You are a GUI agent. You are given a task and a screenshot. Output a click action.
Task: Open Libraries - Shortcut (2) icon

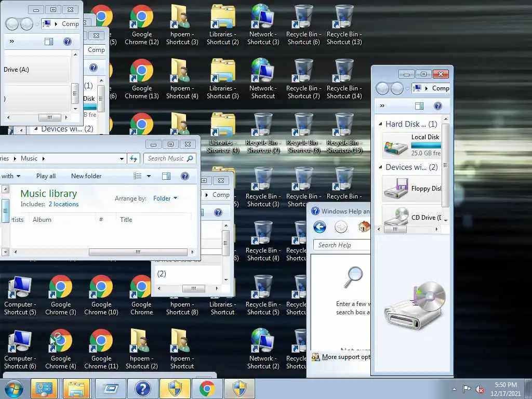[222, 24]
